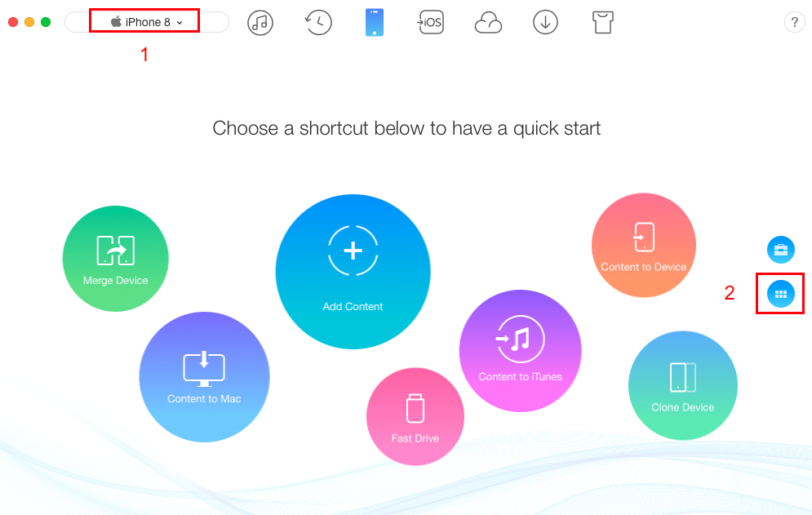812x515 pixels.
Task: Open the Move to iOS icon
Action: [x=430, y=22]
